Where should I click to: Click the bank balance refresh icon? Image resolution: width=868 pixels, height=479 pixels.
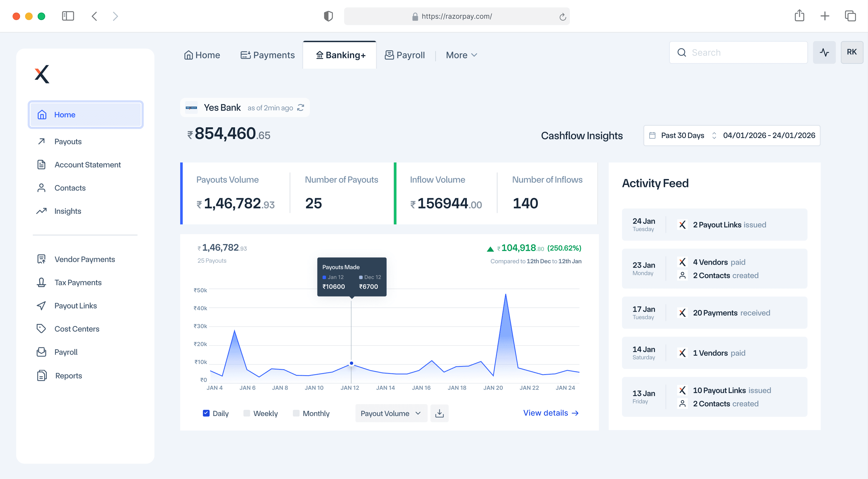coord(301,108)
